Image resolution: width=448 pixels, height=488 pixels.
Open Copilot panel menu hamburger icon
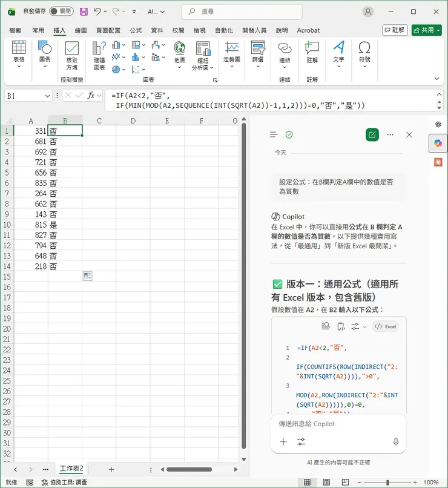(x=274, y=135)
